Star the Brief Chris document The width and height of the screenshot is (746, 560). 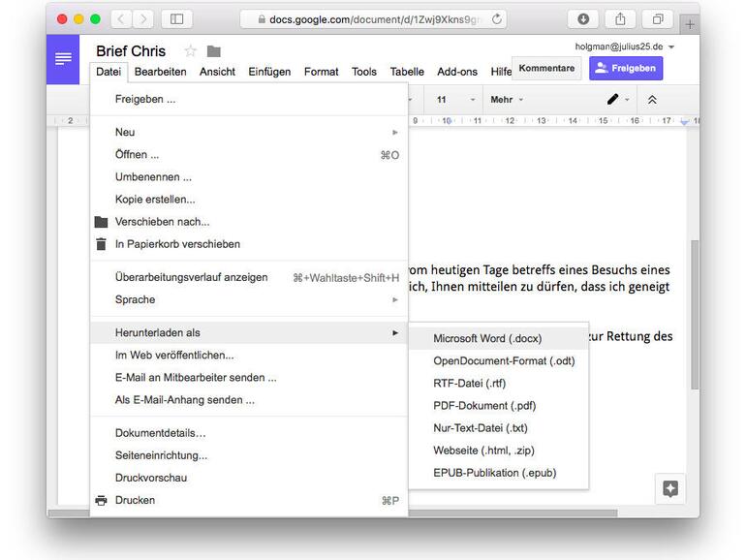(190, 51)
